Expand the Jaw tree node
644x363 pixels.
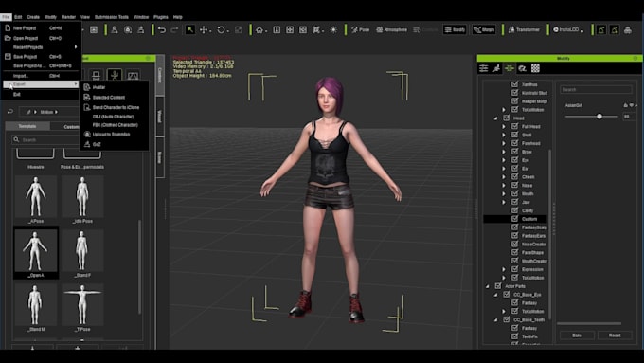504,202
